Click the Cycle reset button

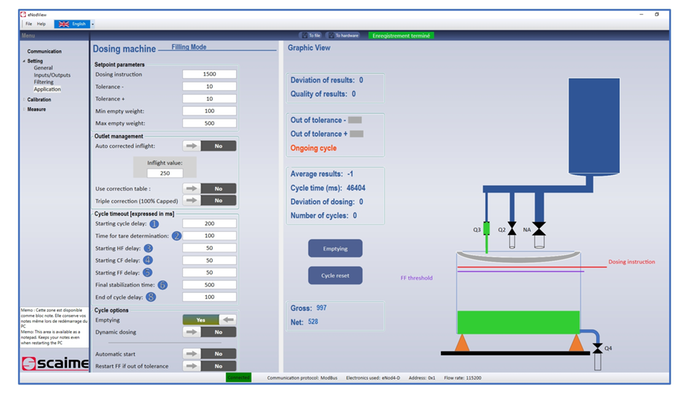[335, 276]
